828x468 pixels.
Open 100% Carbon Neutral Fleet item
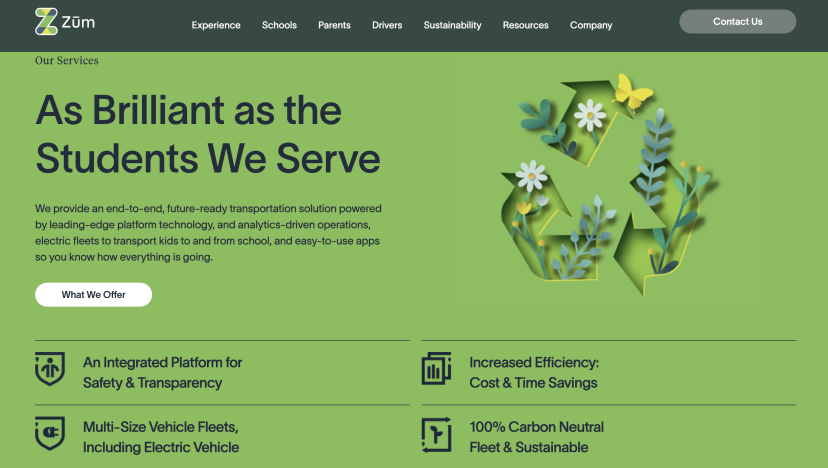536,437
